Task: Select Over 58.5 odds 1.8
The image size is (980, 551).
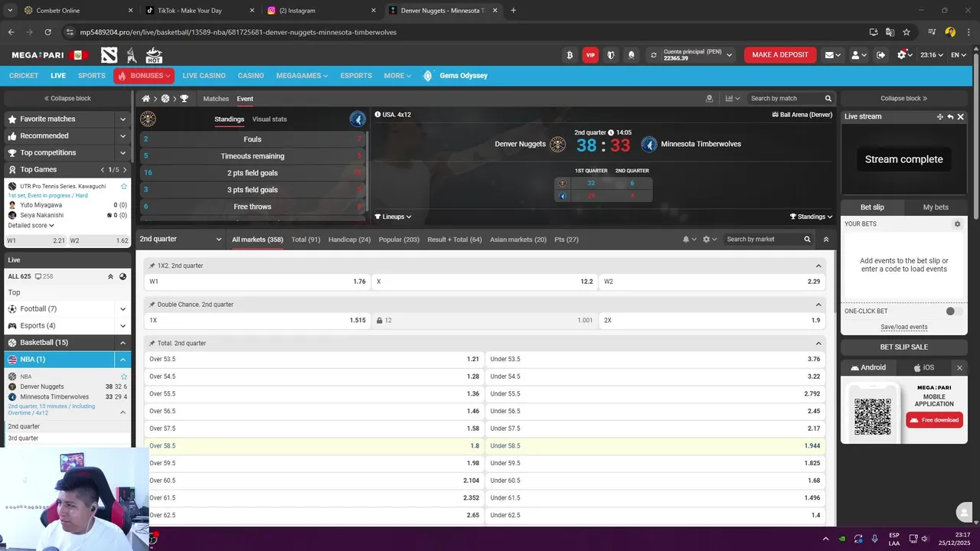Action: click(x=314, y=446)
